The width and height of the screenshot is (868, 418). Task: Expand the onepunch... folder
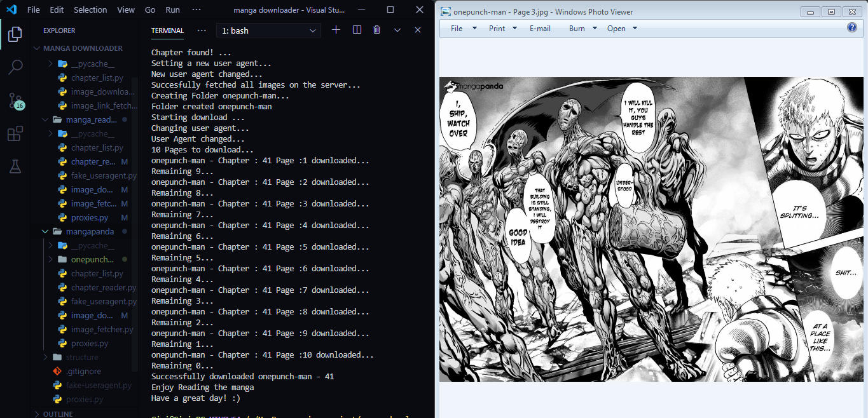(x=92, y=260)
